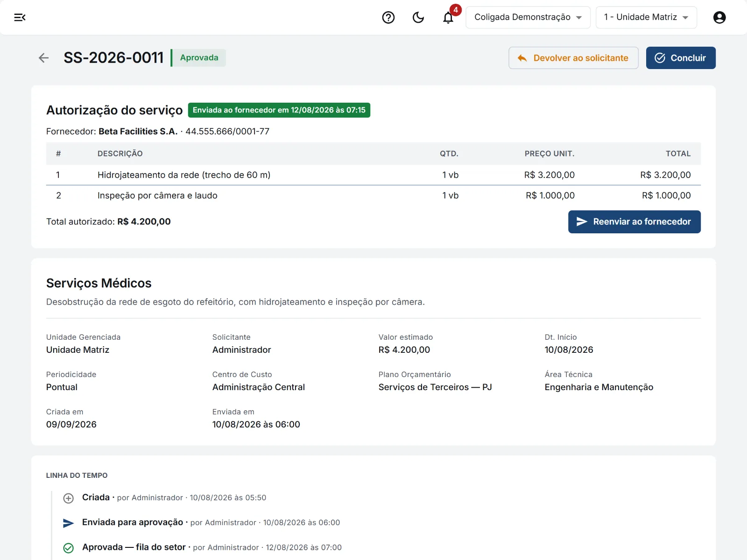This screenshot has height=560, width=747.
Task: Click Área Técnica Engenharia e Manutenção
Action: pyautogui.click(x=599, y=387)
